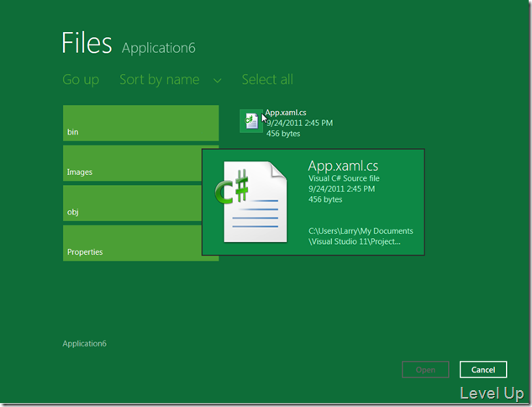Open the bin folder tile
The image size is (532, 407).
(x=141, y=123)
